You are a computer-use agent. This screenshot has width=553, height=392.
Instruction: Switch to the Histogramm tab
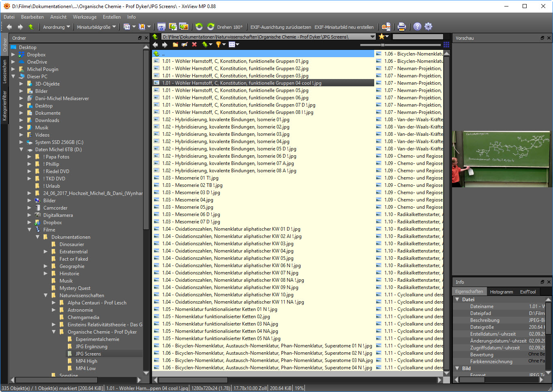pos(501,292)
